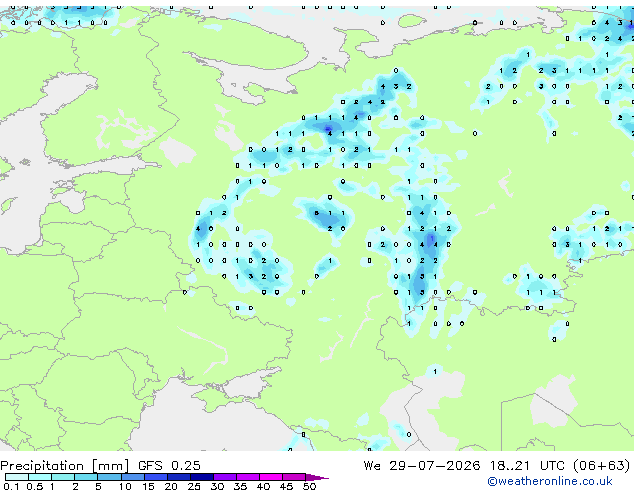Pick the 0.1–0.5 mm legend swatch
The image size is (634, 490).
click(x=17, y=477)
